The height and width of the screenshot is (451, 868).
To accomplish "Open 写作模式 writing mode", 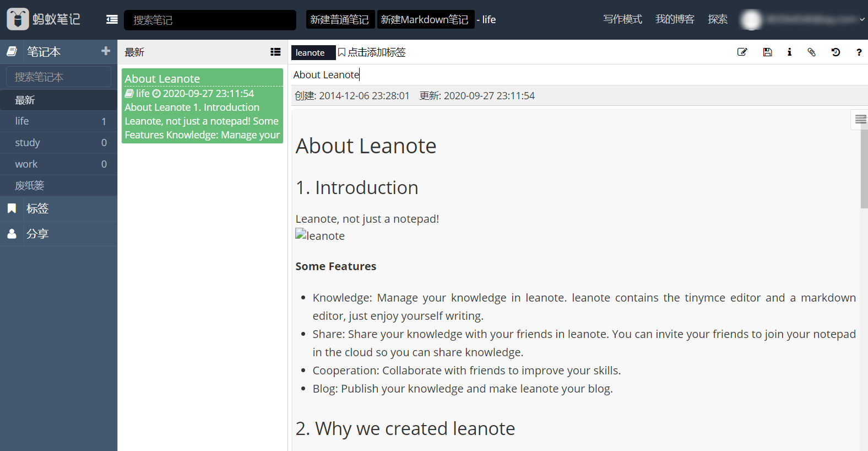I will (x=622, y=19).
